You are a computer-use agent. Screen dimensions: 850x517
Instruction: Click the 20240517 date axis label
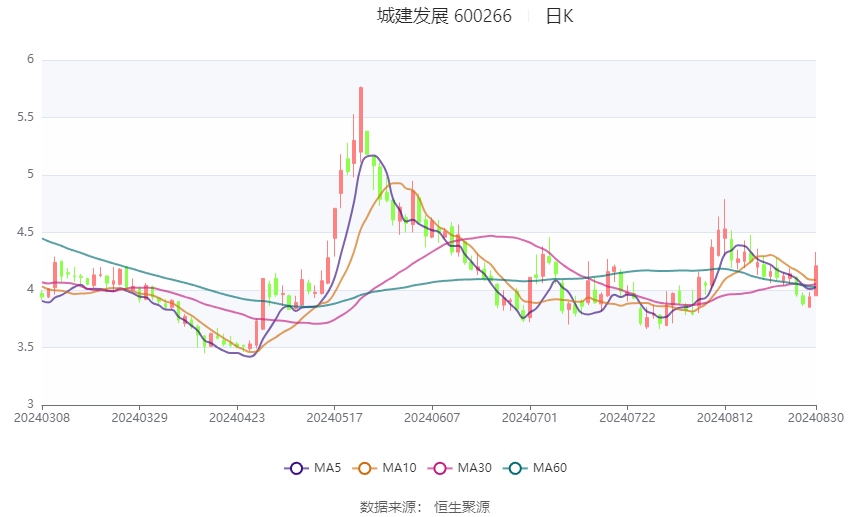pos(334,418)
